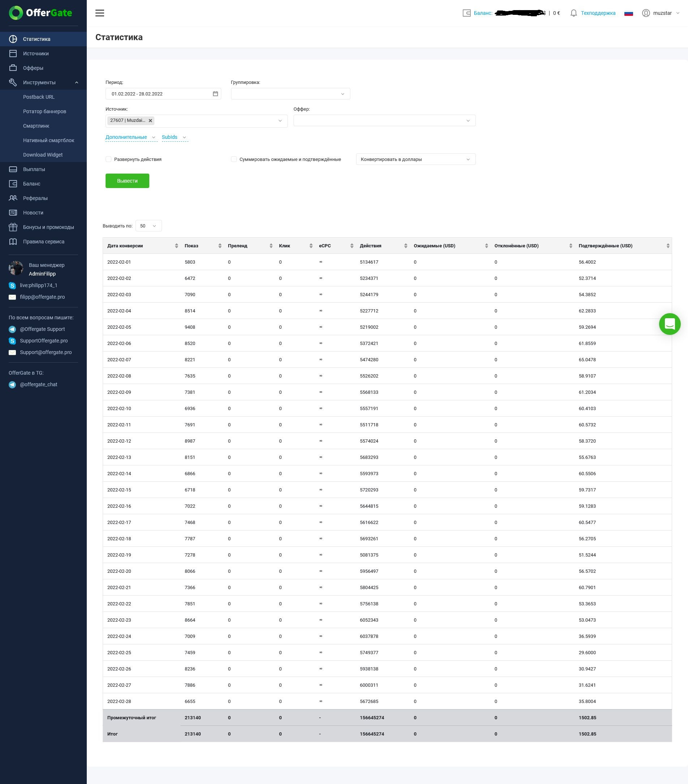This screenshot has height=784, width=688.
Task: Expand SubIds filters
Action: coord(174,137)
